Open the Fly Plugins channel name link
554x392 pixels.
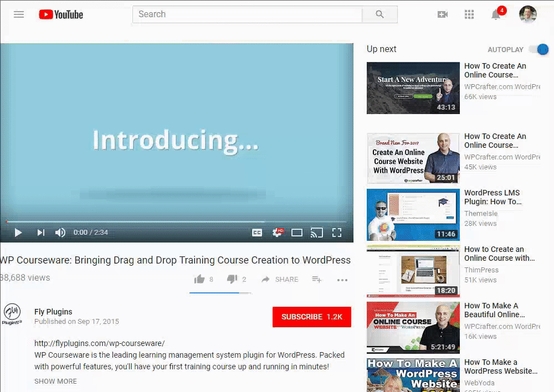pos(53,312)
